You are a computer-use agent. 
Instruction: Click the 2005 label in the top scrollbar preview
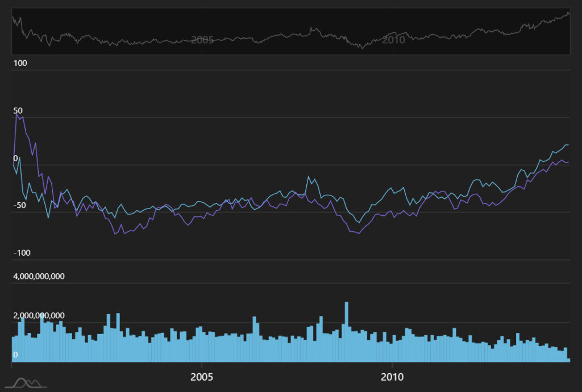[202, 40]
